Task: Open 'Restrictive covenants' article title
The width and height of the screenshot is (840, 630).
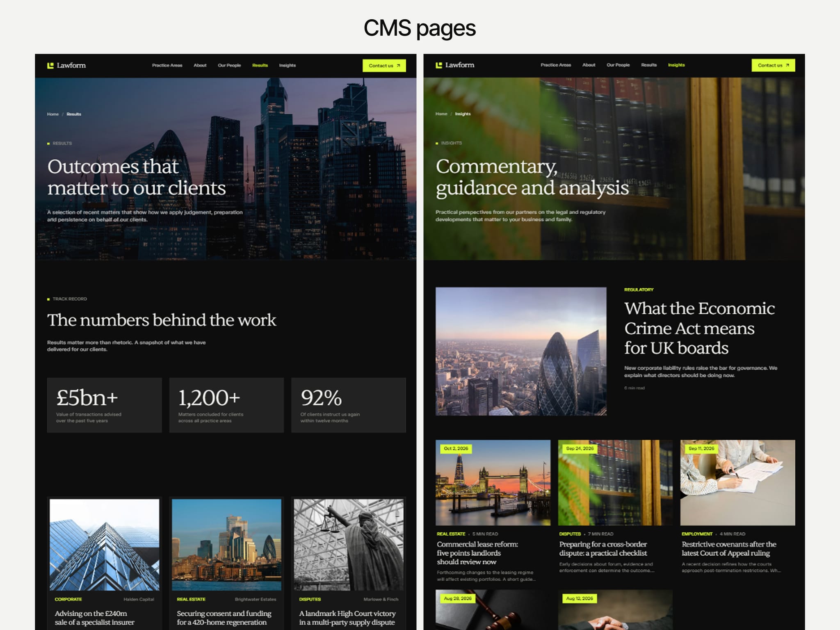Action: pyautogui.click(x=729, y=548)
